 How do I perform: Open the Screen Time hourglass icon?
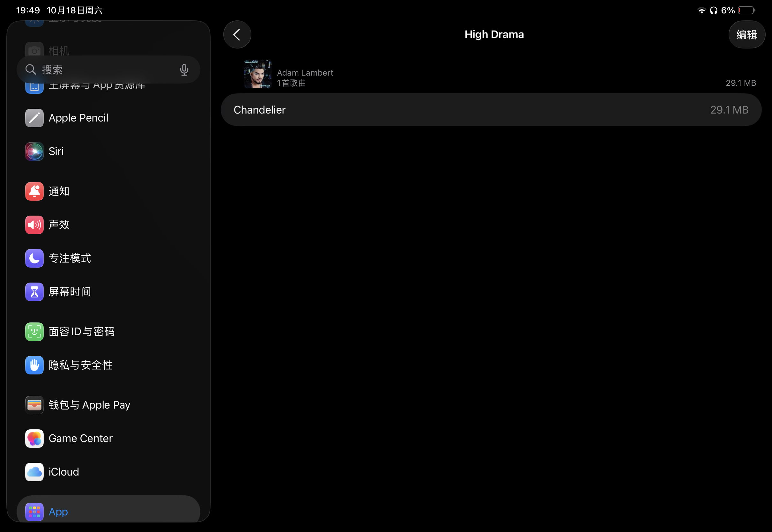(34, 292)
